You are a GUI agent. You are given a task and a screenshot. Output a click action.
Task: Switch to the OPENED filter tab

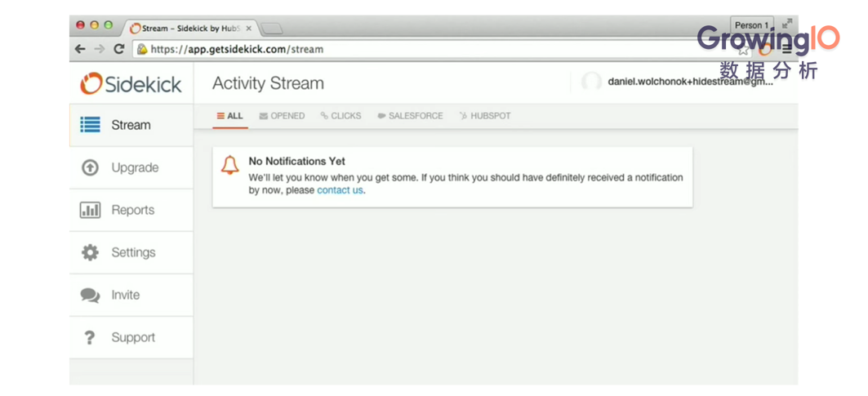pos(282,116)
